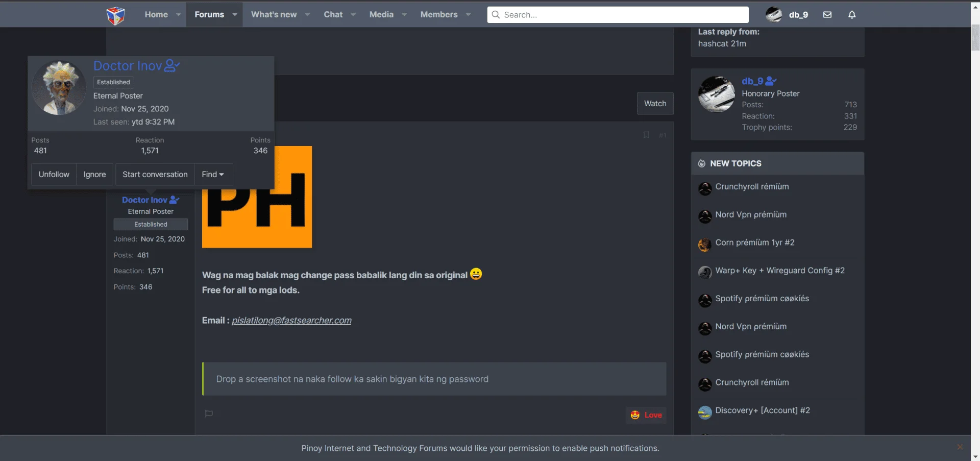Click the Ignore button
This screenshot has height=461, width=980.
94,175
